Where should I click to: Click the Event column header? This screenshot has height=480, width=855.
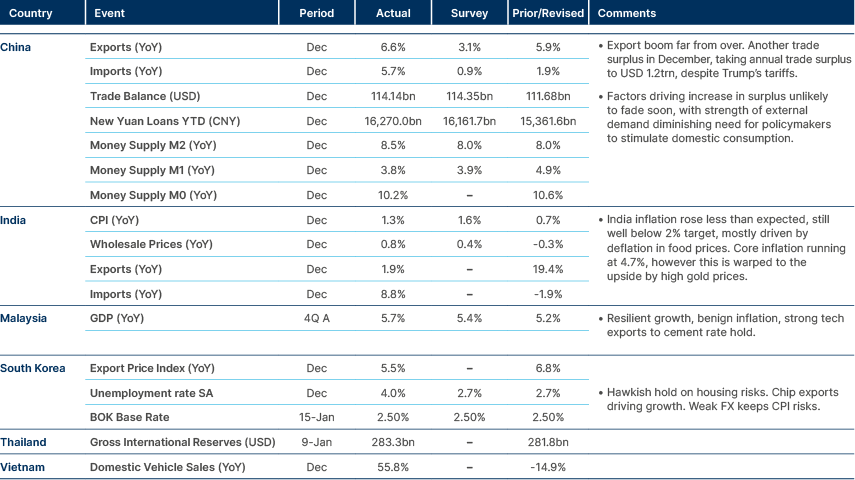point(109,13)
